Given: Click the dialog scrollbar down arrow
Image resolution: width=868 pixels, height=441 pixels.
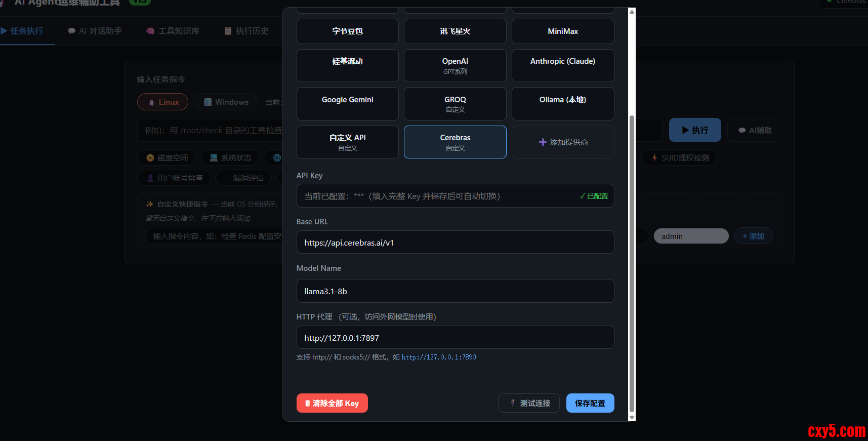Looking at the screenshot, I should point(632,417).
